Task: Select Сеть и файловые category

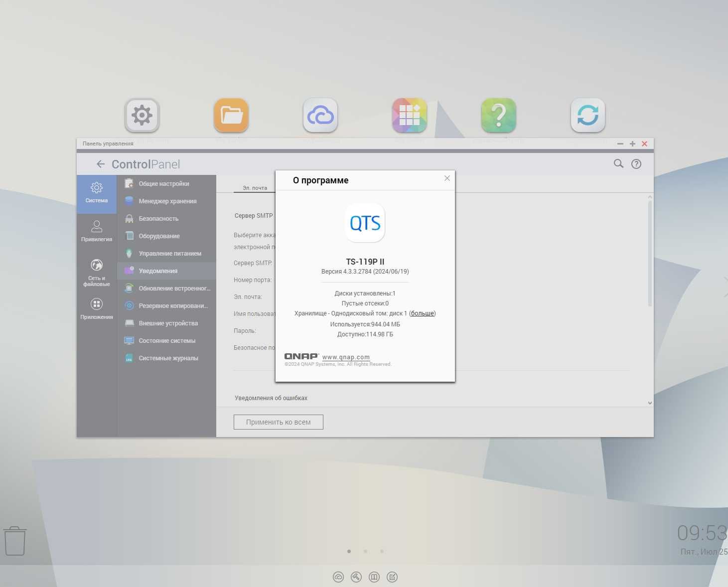Action: point(97,273)
